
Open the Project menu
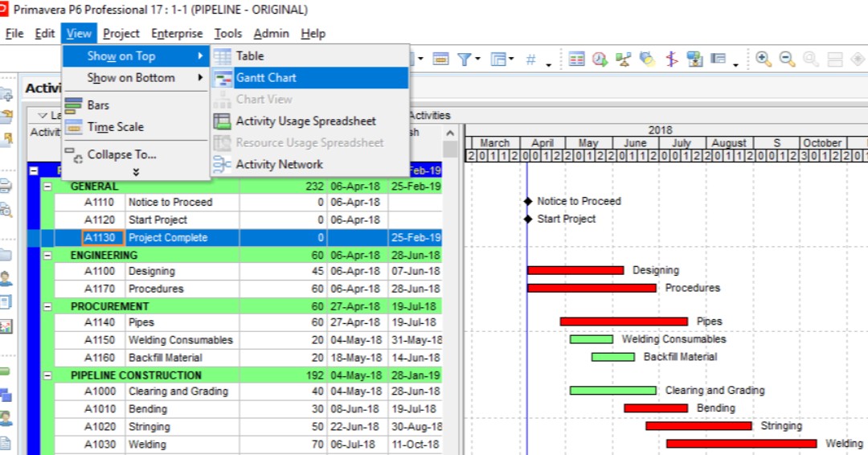(121, 33)
